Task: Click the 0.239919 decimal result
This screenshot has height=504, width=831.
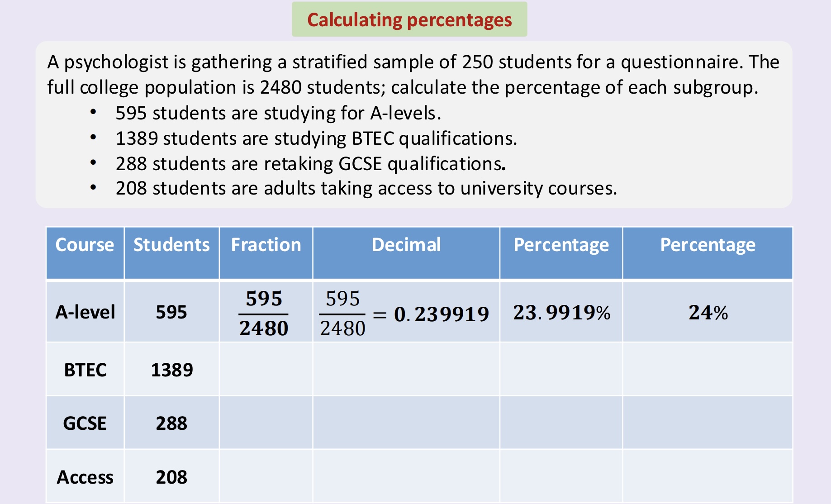Action: coord(442,314)
